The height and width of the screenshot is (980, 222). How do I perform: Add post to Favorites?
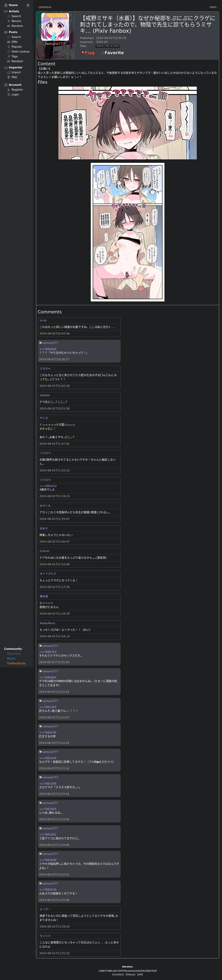(x=112, y=53)
